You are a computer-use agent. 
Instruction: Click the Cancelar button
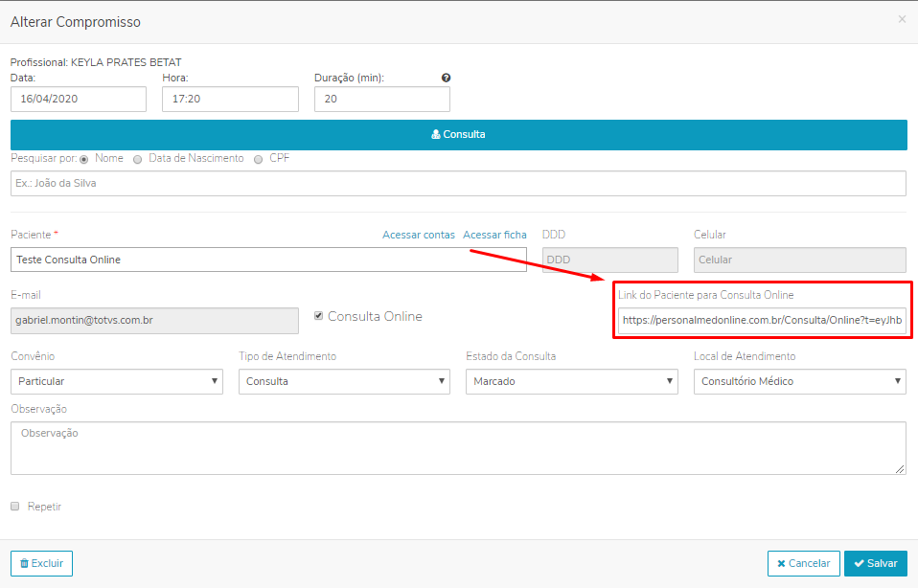pos(804,563)
